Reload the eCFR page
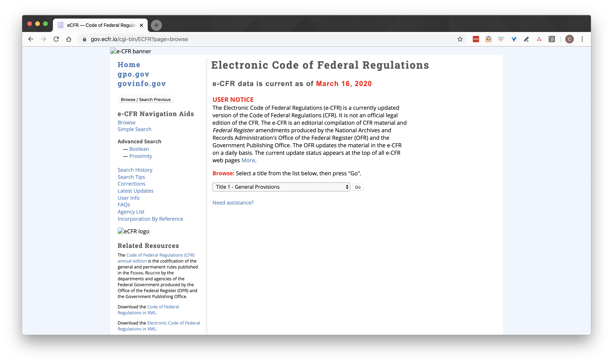The width and height of the screenshot is (613, 364). point(56,39)
